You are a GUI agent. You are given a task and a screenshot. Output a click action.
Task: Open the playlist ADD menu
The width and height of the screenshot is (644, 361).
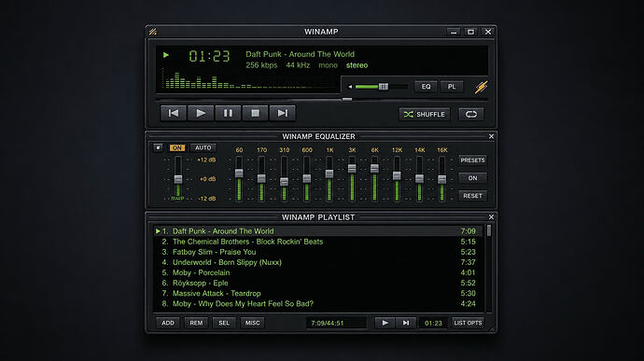168,323
